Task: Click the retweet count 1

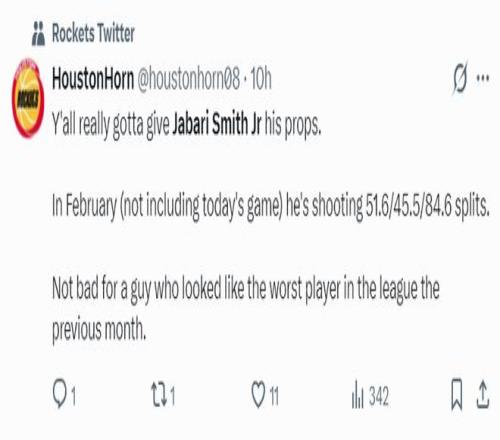Action: tap(172, 396)
